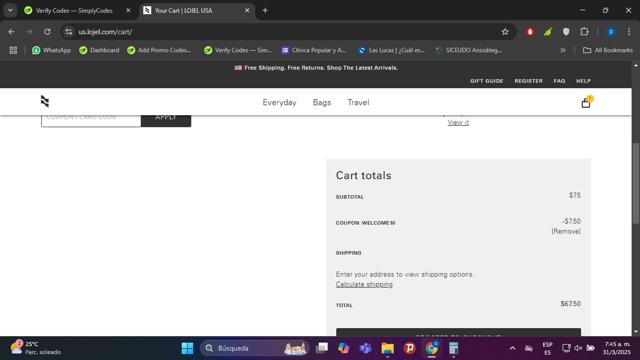Viewport: 640px width, 360px height.
Task: Open the new tab plus button
Action: coord(265,11)
